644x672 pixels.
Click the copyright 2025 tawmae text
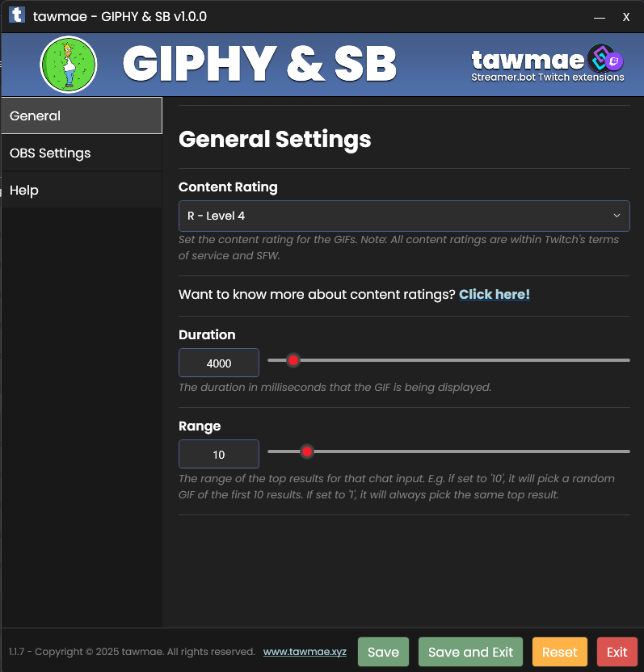pyautogui.click(x=132, y=652)
